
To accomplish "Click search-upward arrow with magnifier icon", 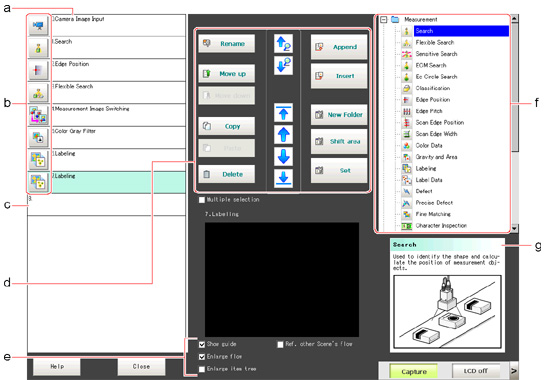I will (x=283, y=44).
